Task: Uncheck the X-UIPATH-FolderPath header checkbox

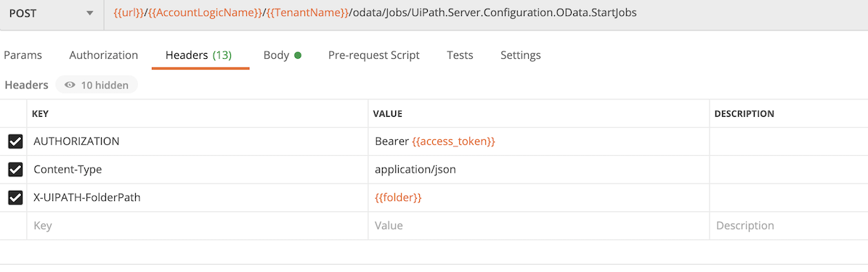Action: point(15,197)
